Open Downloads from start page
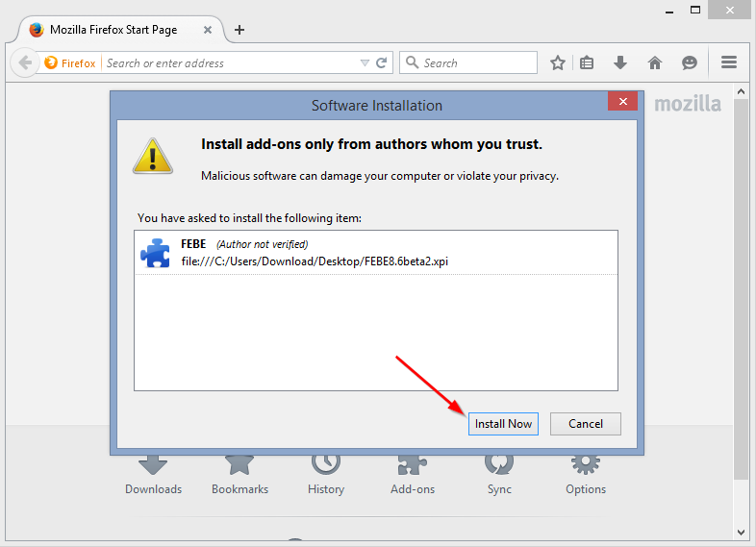 [153, 476]
